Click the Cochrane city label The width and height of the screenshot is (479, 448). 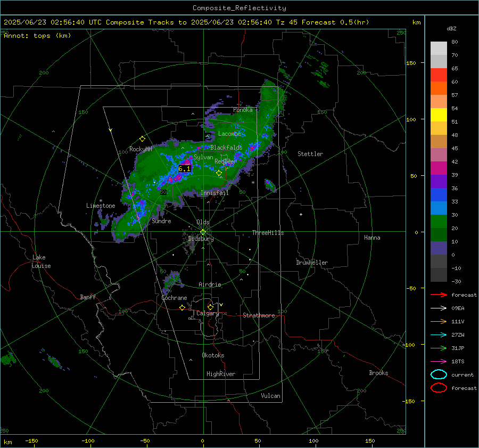pyautogui.click(x=174, y=298)
